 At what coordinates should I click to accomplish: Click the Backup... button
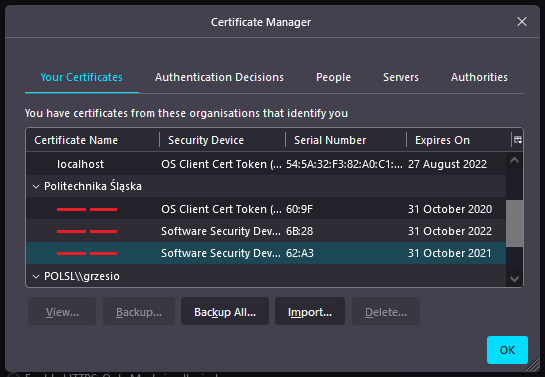coord(139,311)
